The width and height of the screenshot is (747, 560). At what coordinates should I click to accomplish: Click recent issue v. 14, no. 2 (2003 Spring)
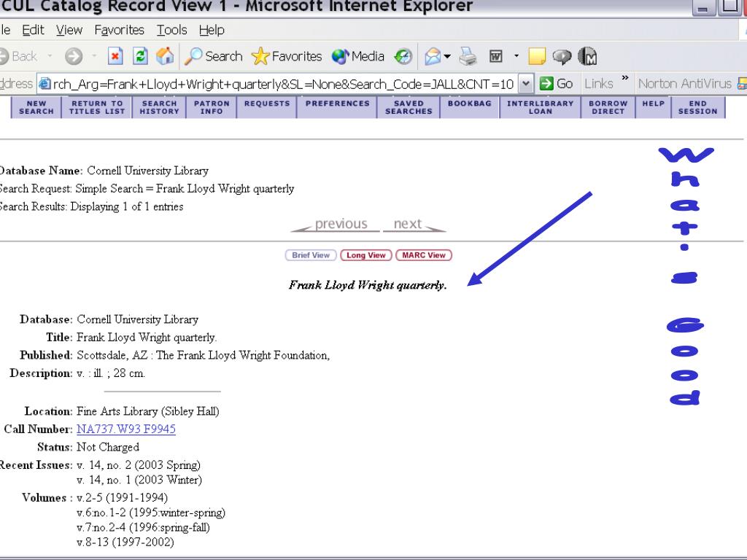tap(138, 464)
